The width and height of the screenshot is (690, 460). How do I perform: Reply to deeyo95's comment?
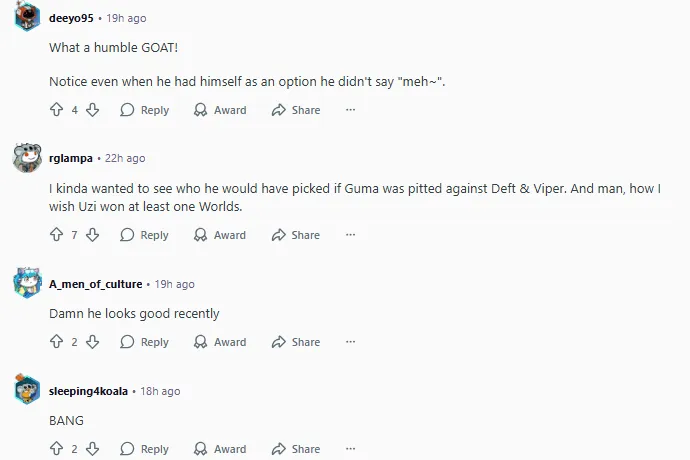point(144,110)
